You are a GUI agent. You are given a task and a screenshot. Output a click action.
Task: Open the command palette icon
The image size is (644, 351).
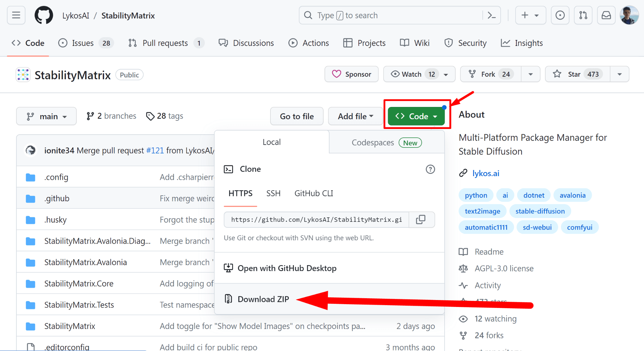coord(491,15)
